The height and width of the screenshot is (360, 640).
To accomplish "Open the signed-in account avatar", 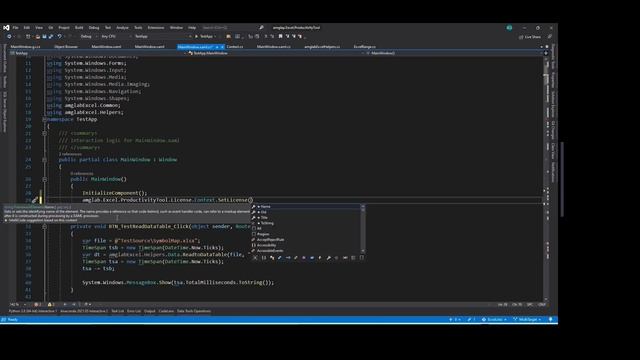I will 509,28.
